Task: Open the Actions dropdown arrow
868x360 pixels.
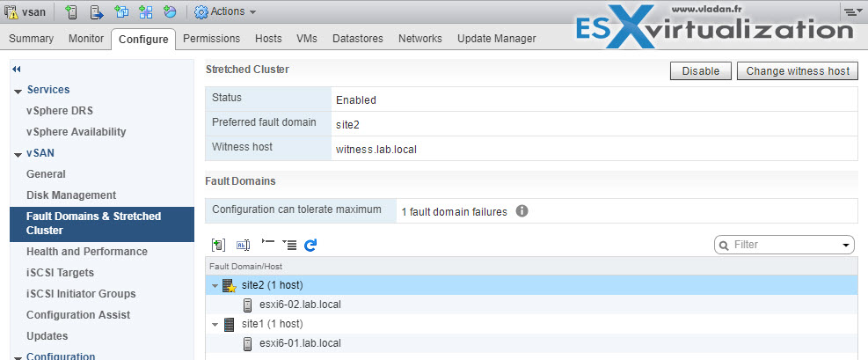Action: (x=252, y=12)
